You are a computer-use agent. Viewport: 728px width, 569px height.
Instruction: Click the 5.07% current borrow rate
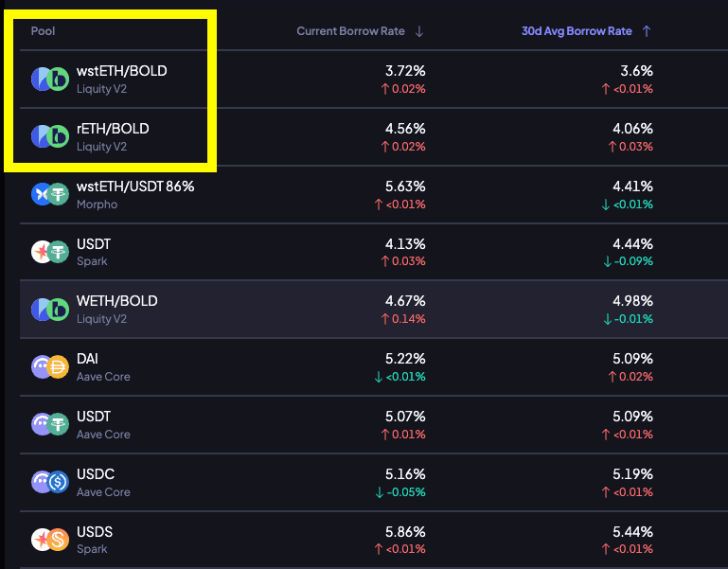pos(405,417)
